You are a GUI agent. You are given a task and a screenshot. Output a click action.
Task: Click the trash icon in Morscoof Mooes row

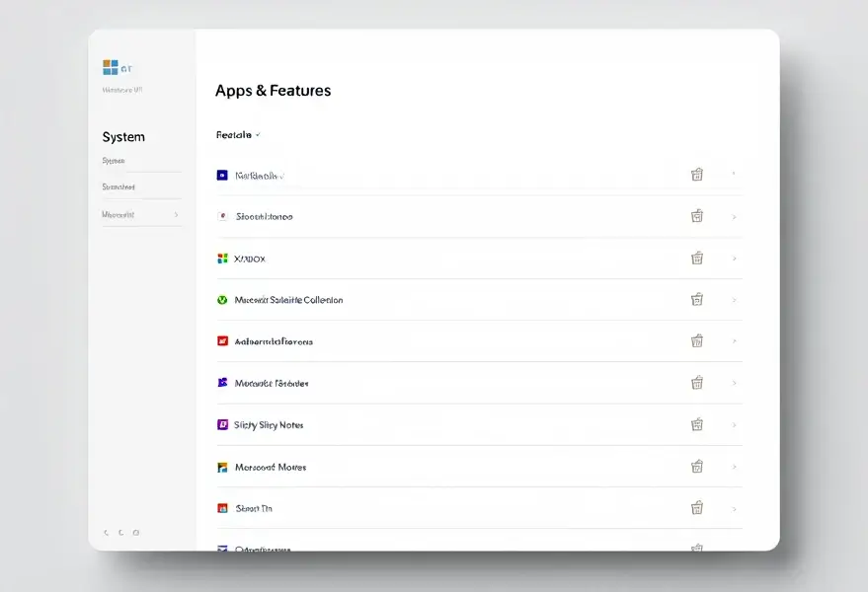tap(697, 467)
